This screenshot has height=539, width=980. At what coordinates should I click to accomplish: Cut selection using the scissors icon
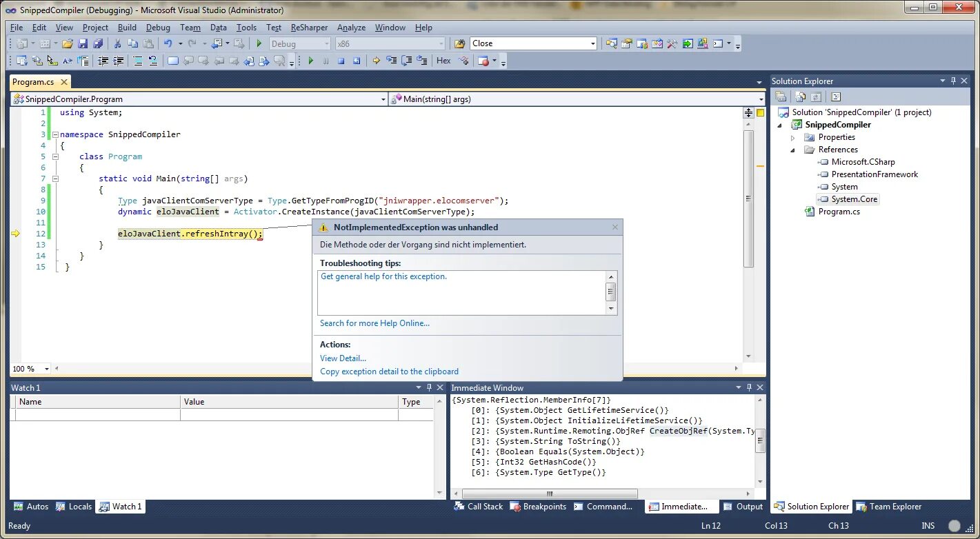pyautogui.click(x=117, y=43)
